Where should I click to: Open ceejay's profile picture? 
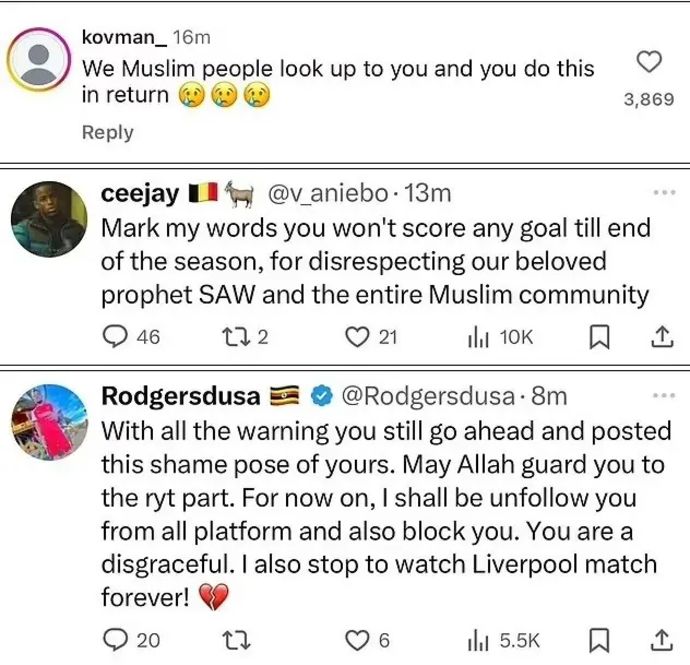pos(45,217)
